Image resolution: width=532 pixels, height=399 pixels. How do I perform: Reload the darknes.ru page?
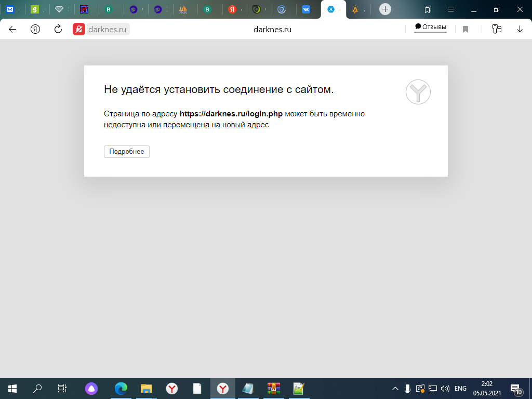(58, 30)
